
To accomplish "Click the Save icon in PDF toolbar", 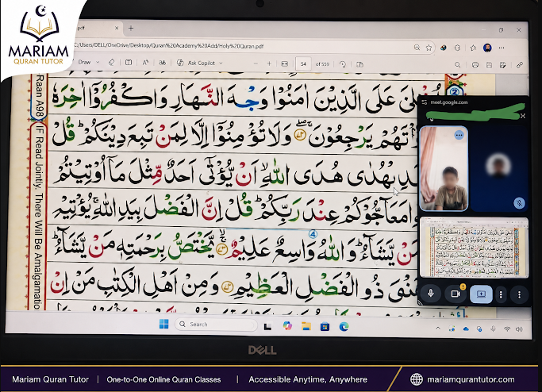I will tap(489, 64).
